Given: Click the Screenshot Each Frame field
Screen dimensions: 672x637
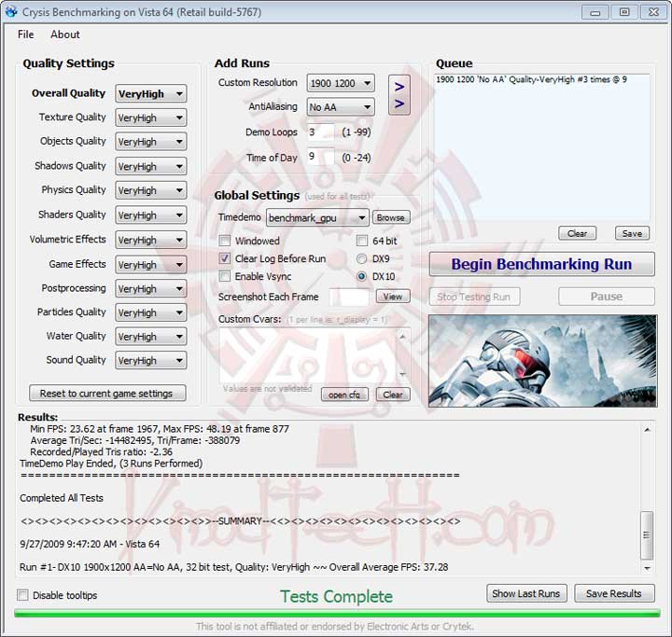Looking at the screenshot, I should tap(349, 297).
